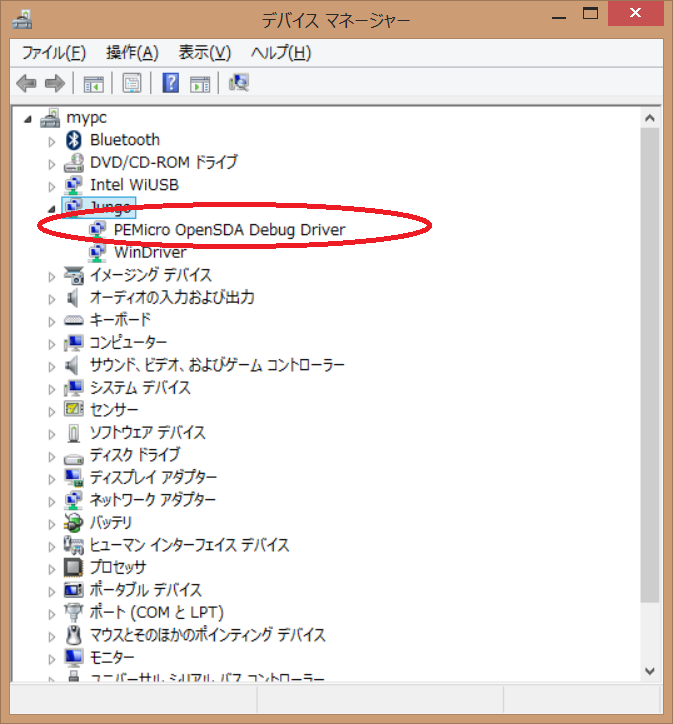673x724 pixels.
Task: Click the mypc computer root icon
Action: [50, 118]
